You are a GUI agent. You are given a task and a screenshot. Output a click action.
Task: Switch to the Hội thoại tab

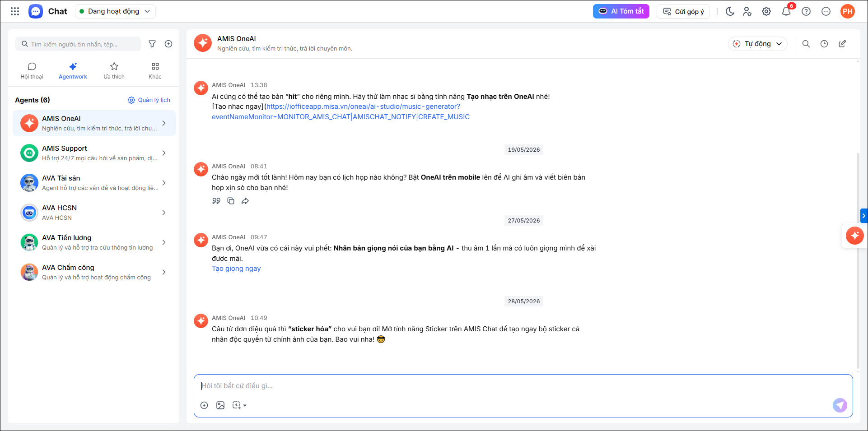32,71
